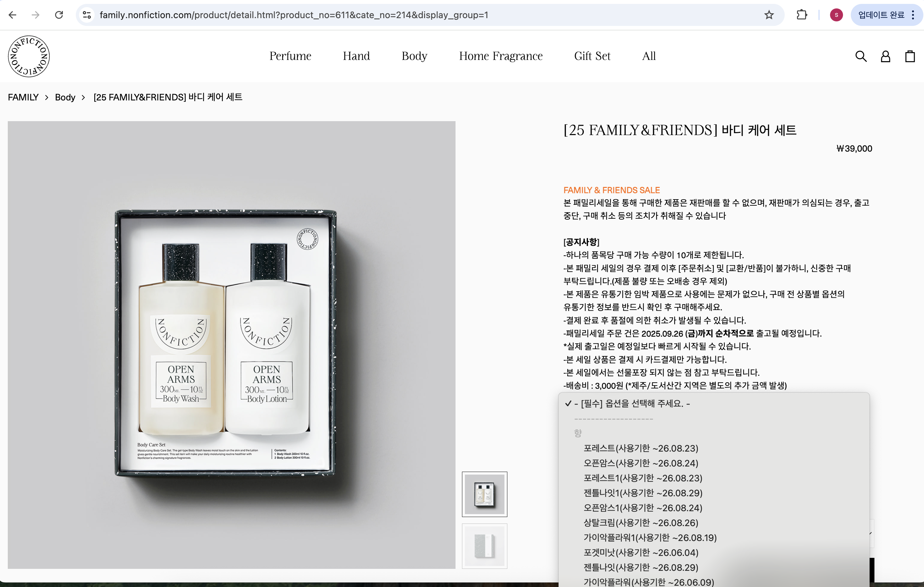Click the Nonfiction circular logo
The width and height of the screenshot is (924, 587).
click(29, 56)
